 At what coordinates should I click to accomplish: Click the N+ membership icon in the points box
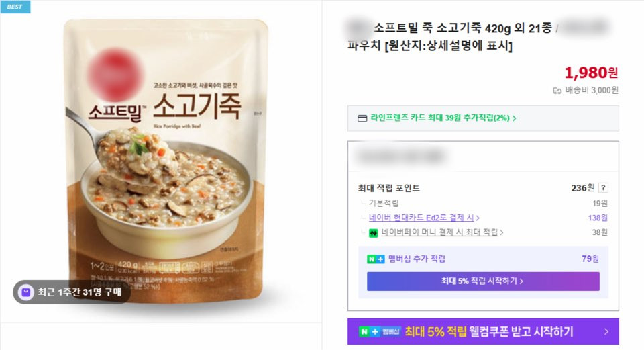[x=376, y=259]
